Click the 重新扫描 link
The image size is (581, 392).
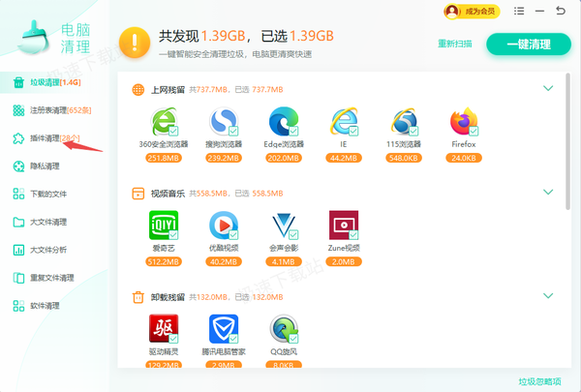click(x=455, y=44)
